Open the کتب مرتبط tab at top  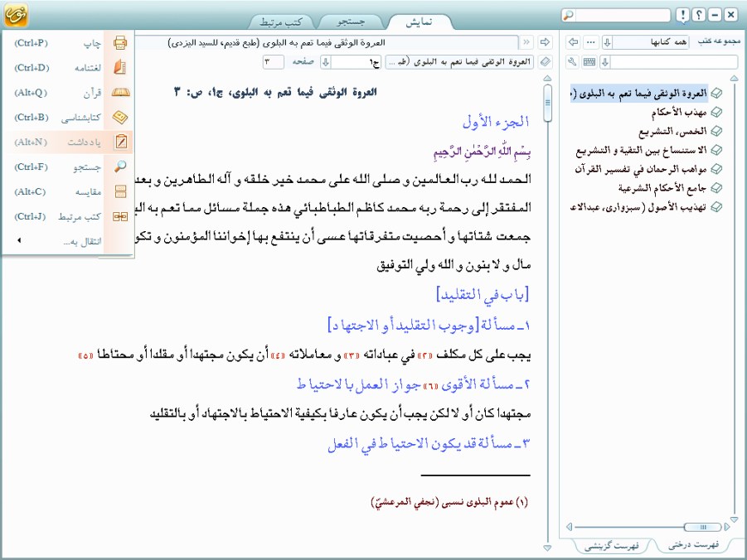coord(280,22)
